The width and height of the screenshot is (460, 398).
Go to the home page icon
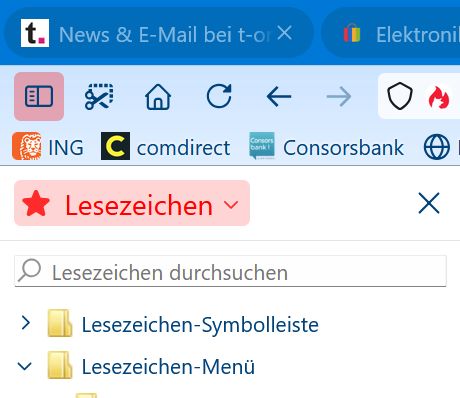tap(158, 97)
